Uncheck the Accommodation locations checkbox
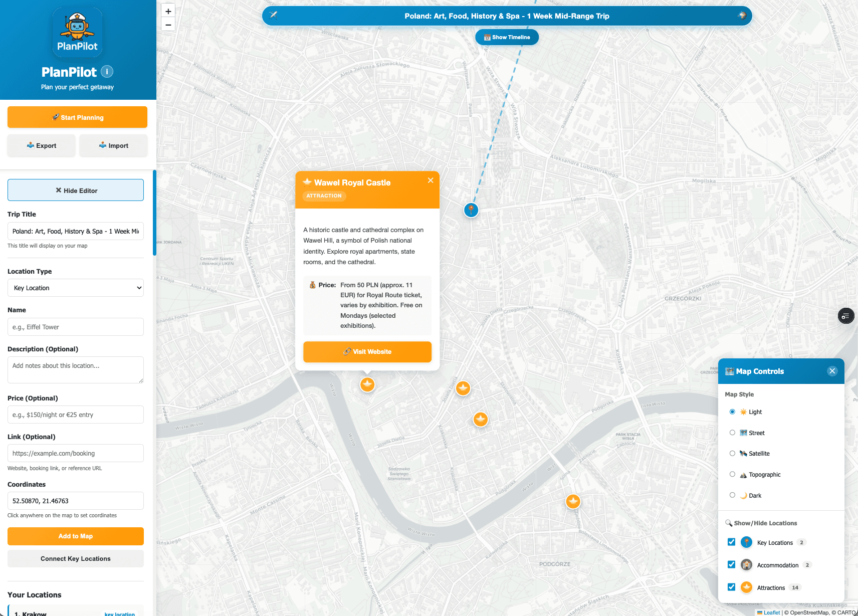The width and height of the screenshot is (858, 616). [731, 565]
